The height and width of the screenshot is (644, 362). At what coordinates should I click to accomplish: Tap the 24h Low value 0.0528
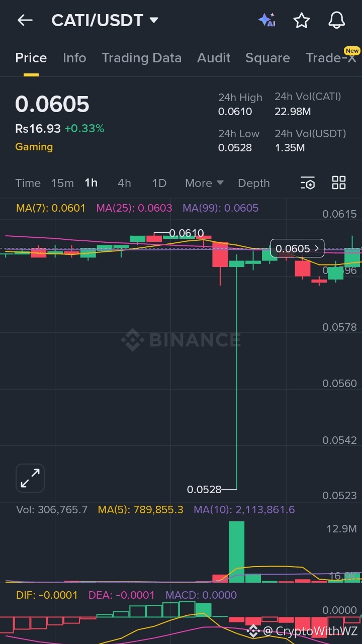(235, 148)
